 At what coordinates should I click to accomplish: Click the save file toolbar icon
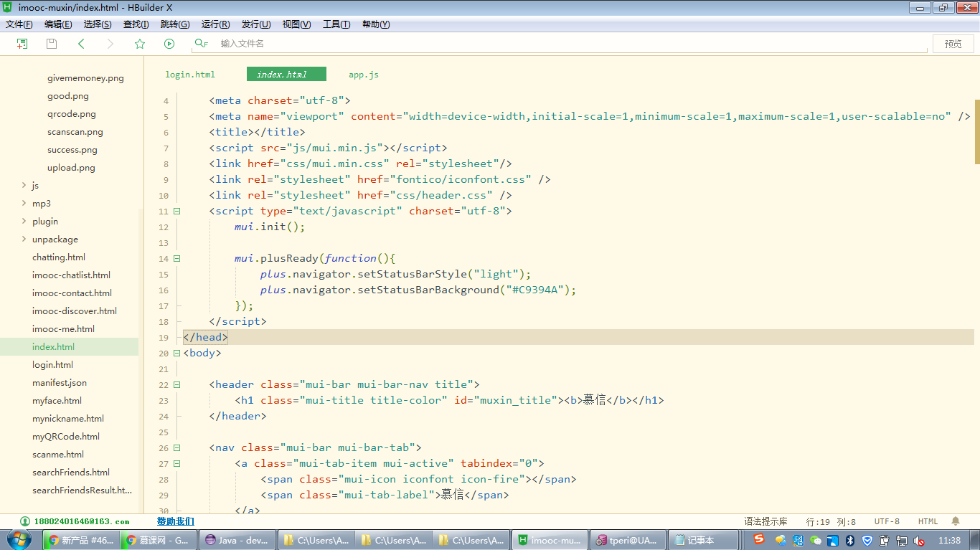click(x=52, y=44)
